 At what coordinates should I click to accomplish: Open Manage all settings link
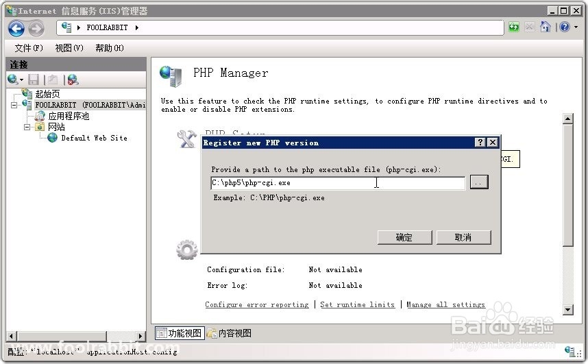coord(446,305)
